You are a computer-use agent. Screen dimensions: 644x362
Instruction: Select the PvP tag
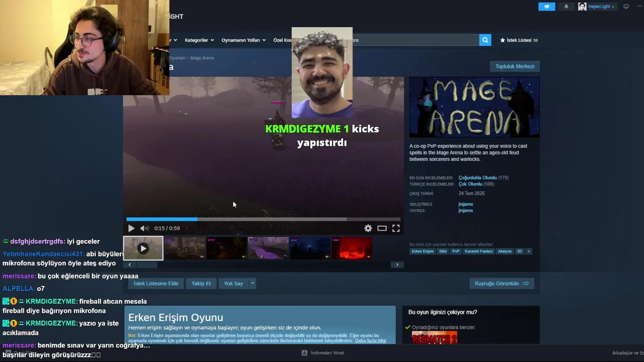point(456,251)
